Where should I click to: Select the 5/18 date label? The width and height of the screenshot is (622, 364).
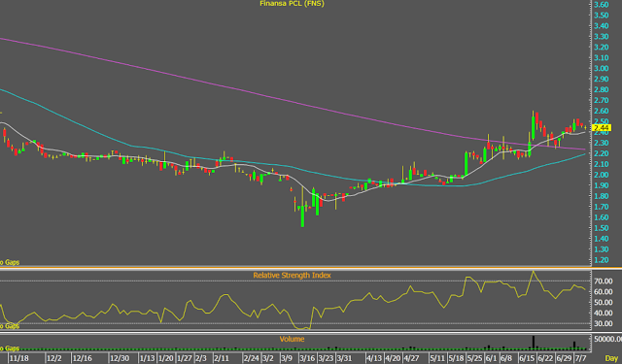click(x=456, y=358)
